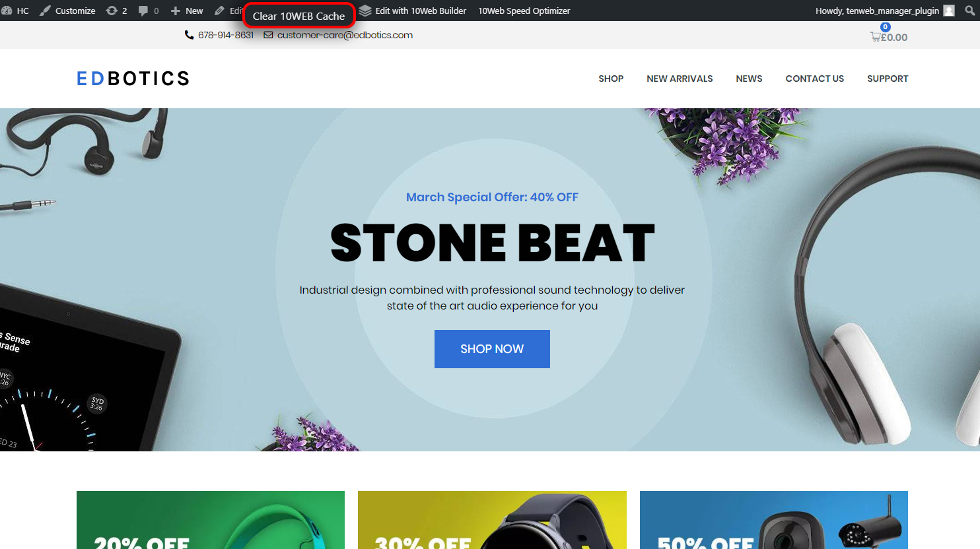Go to the SHOP menu item
Viewport: 980px width, 549px height.
[x=611, y=79]
